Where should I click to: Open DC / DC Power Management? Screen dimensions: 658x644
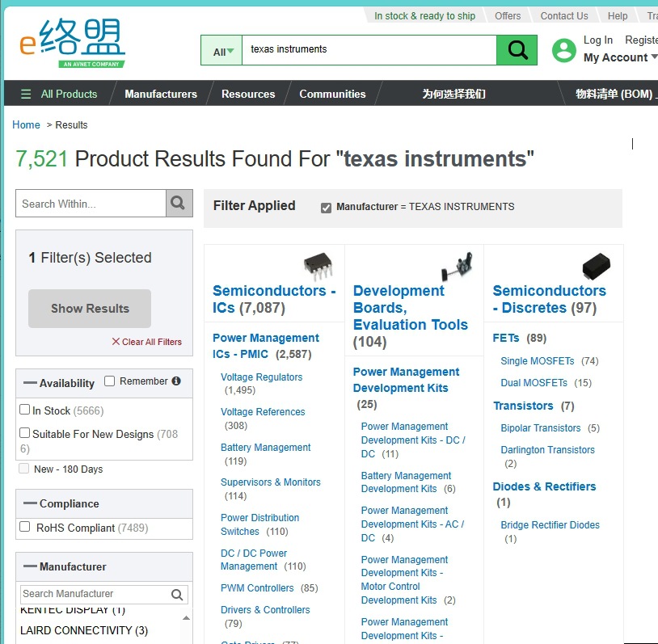click(x=254, y=560)
